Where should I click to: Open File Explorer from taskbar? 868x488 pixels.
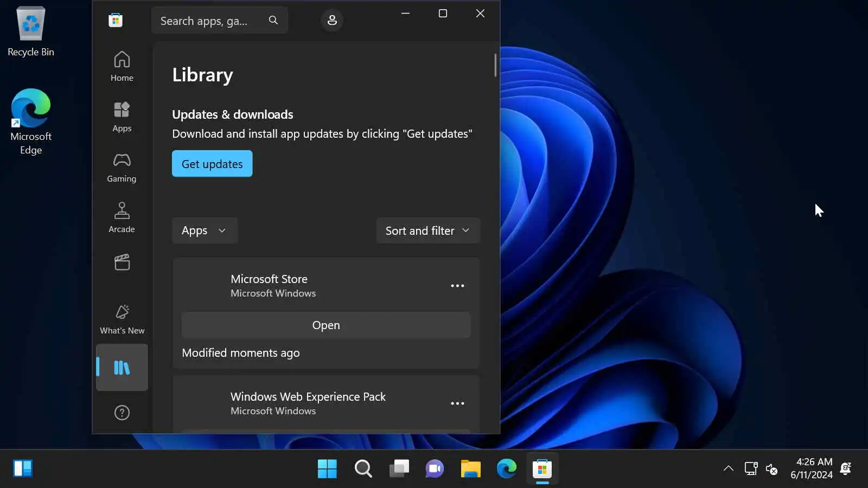470,468
